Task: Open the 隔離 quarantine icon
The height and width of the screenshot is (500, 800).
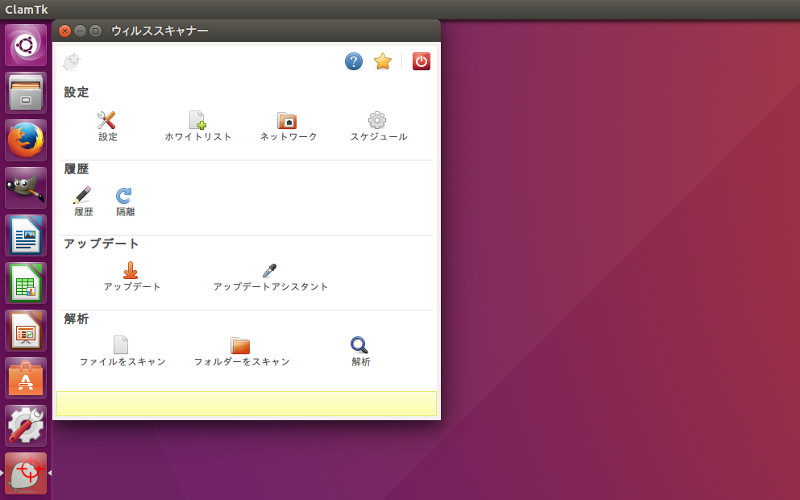Action: pyautogui.click(x=124, y=195)
